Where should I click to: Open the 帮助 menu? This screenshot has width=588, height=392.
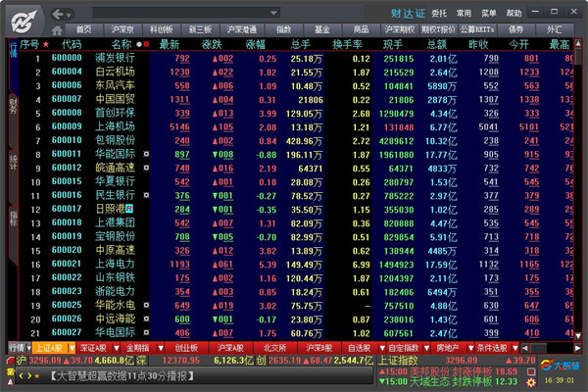[x=514, y=14]
